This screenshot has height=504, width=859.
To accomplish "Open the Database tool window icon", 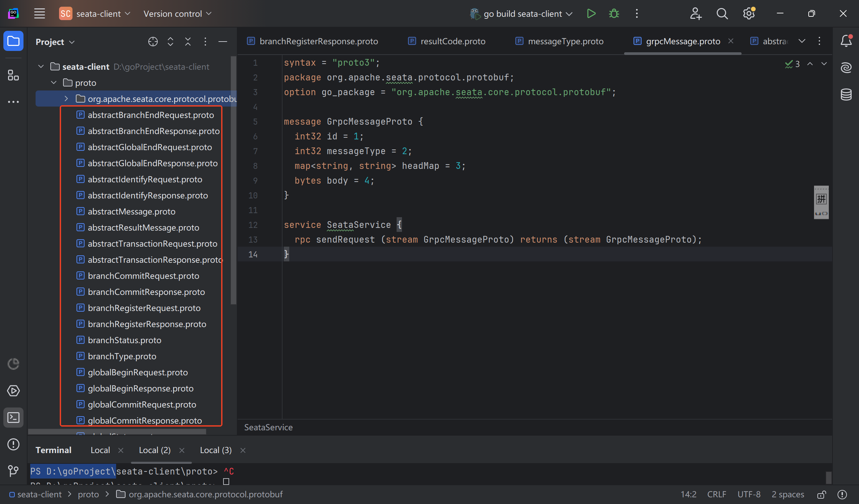I will 846,94.
